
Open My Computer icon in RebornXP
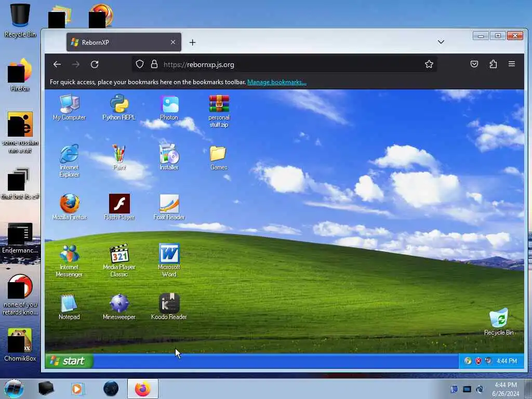[69, 108]
